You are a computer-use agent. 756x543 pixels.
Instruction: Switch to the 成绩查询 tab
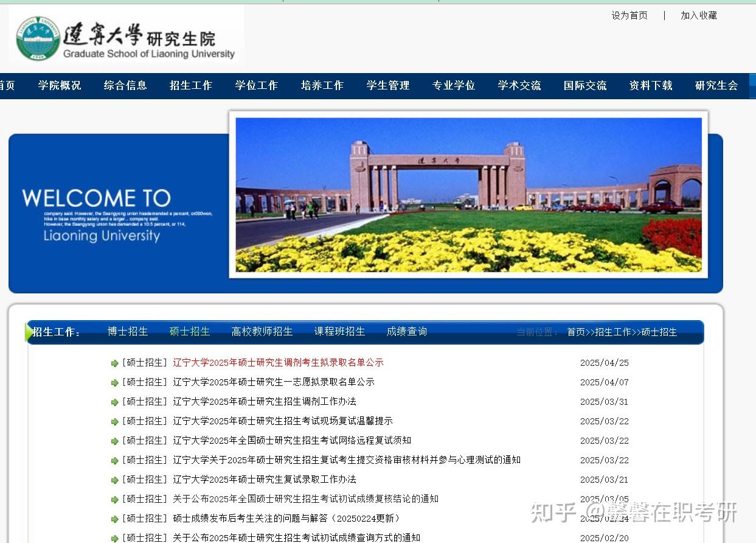tap(407, 332)
